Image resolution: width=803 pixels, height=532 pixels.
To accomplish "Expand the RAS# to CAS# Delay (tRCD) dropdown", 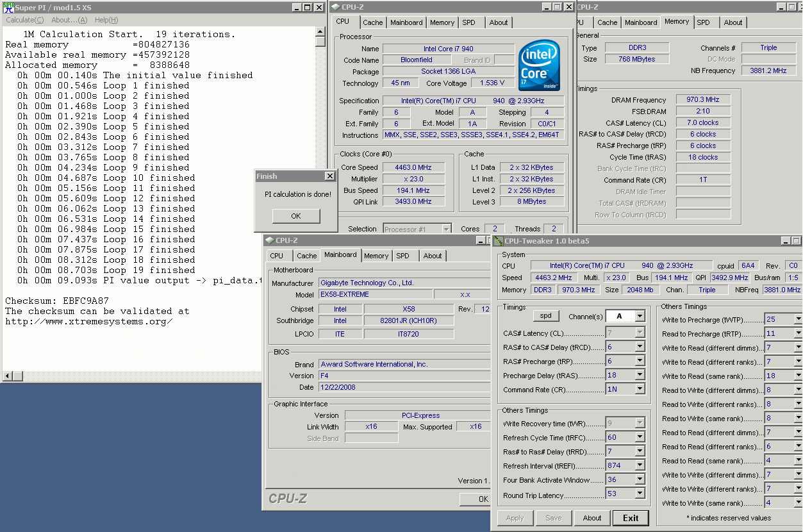I will point(639,347).
